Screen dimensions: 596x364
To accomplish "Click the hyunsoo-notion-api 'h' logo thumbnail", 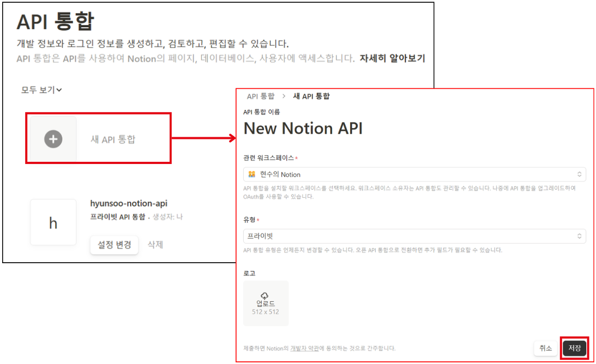I will tap(53, 223).
